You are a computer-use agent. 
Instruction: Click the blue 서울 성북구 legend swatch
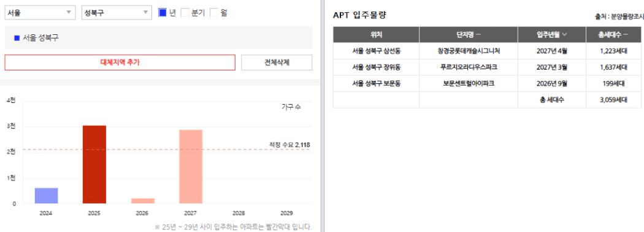coord(17,38)
